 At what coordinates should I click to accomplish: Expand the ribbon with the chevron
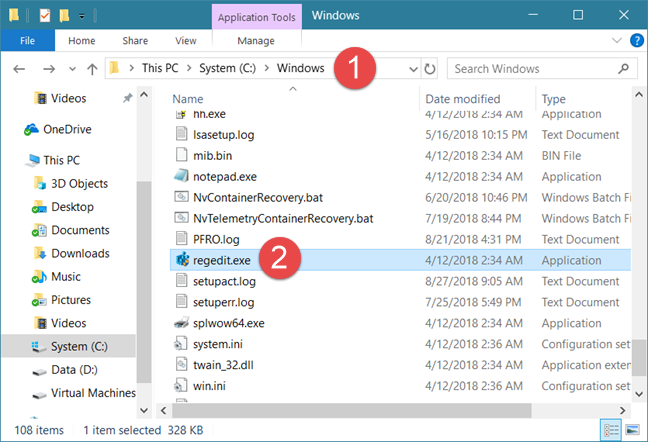coord(617,40)
